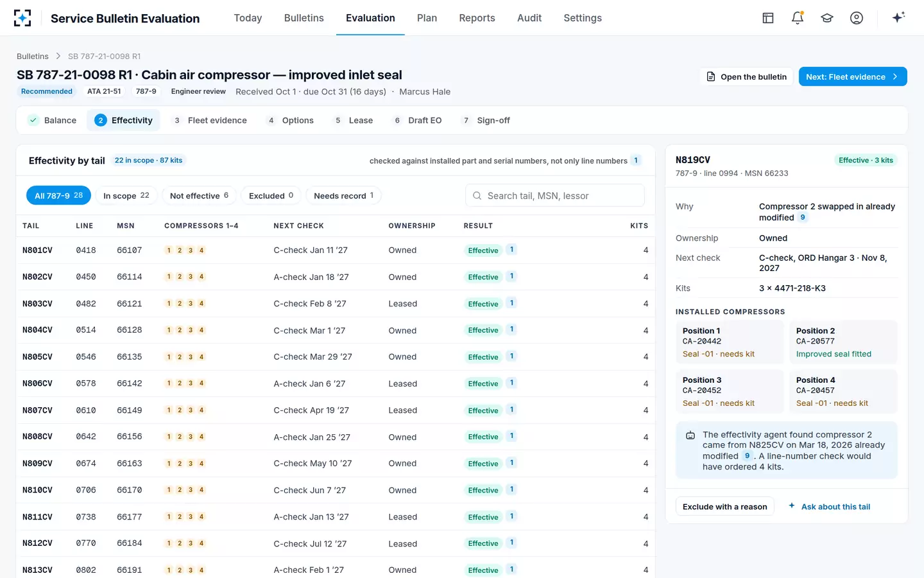Go to the Today view
The height and width of the screenshot is (578, 924).
pyautogui.click(x=248, y=18)
